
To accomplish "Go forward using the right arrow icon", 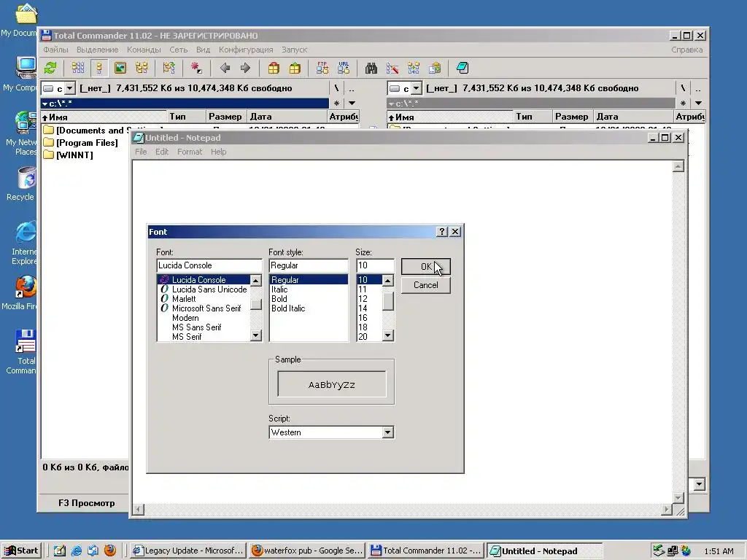I will click(x=245, y=68).
